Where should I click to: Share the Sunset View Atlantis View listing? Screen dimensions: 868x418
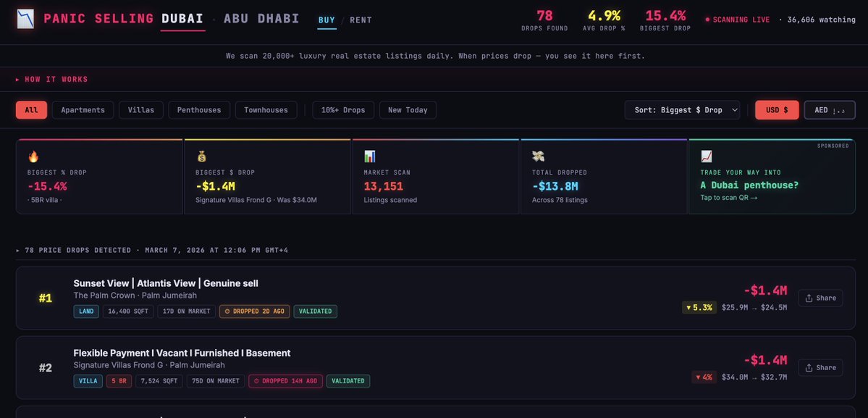(820, 298)
